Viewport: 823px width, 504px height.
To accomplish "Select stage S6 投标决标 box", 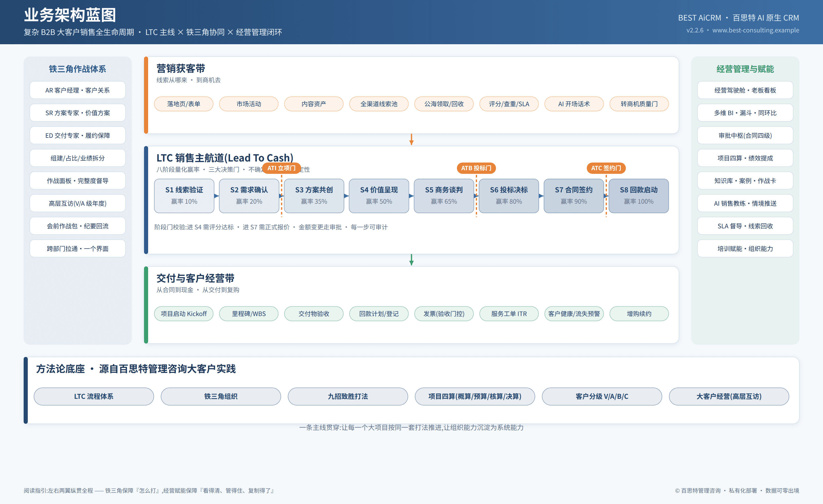I will [x=509, y=196].
